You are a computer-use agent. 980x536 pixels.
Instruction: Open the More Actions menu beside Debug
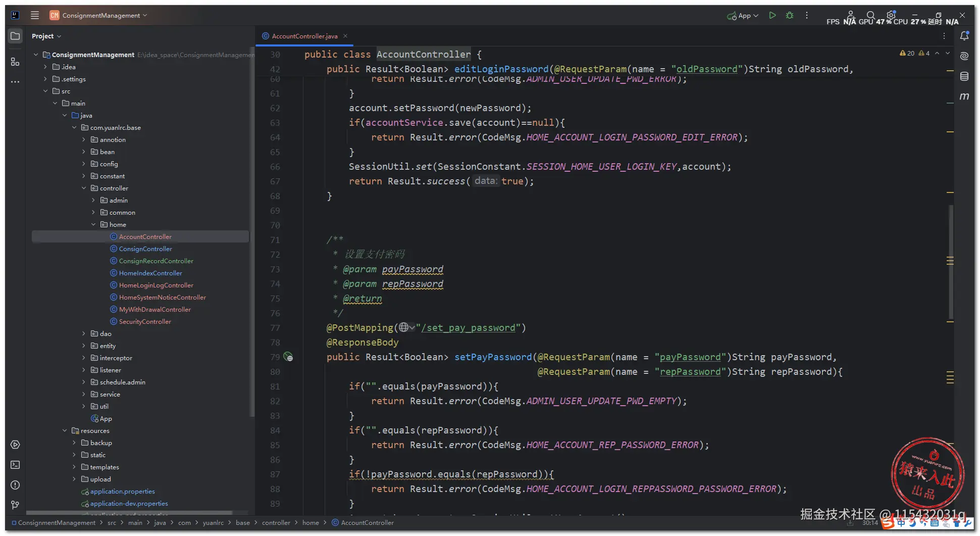click(807, 15)
